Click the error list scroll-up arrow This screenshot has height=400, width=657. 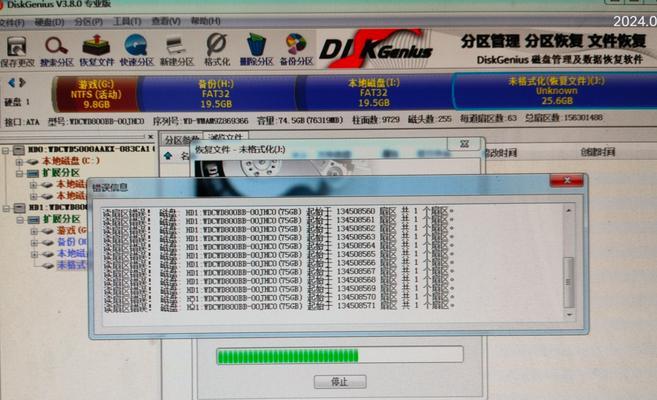[569, 210]
